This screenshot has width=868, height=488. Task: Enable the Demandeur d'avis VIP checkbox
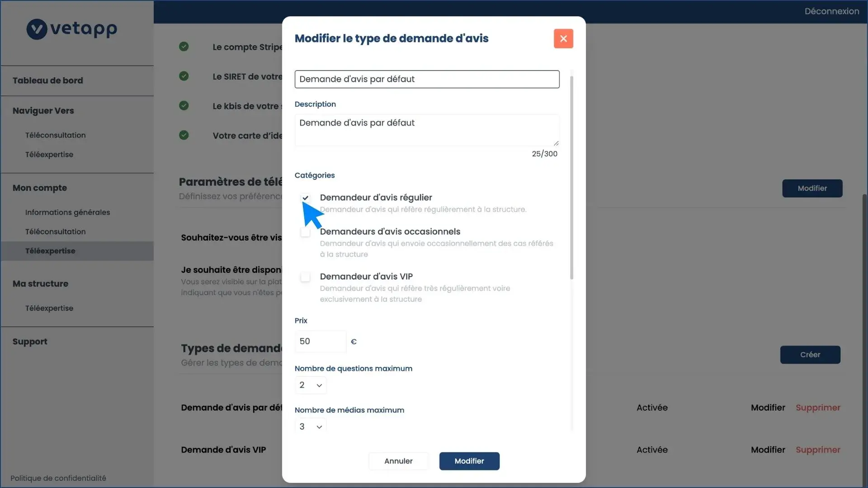point(306,277)
